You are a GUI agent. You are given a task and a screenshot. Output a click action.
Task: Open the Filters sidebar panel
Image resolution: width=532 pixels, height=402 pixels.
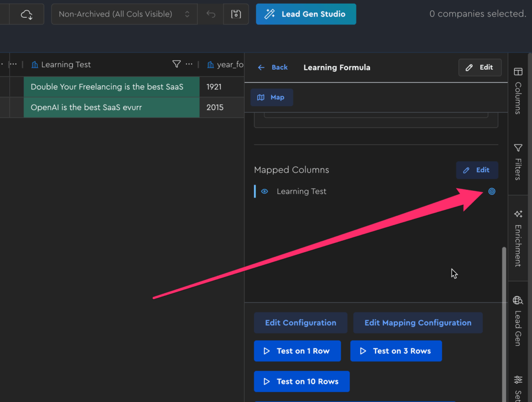(517, 162)
